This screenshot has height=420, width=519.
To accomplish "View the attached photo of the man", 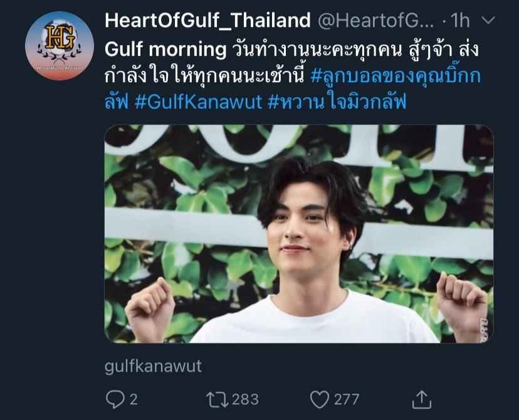I will click(x=299, y=234).
